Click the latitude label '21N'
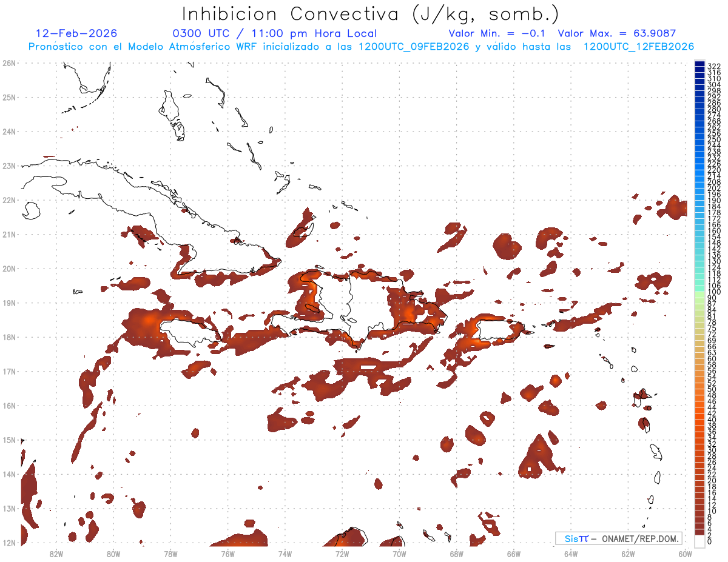This screenshot has height=562, width=728. 9,234
